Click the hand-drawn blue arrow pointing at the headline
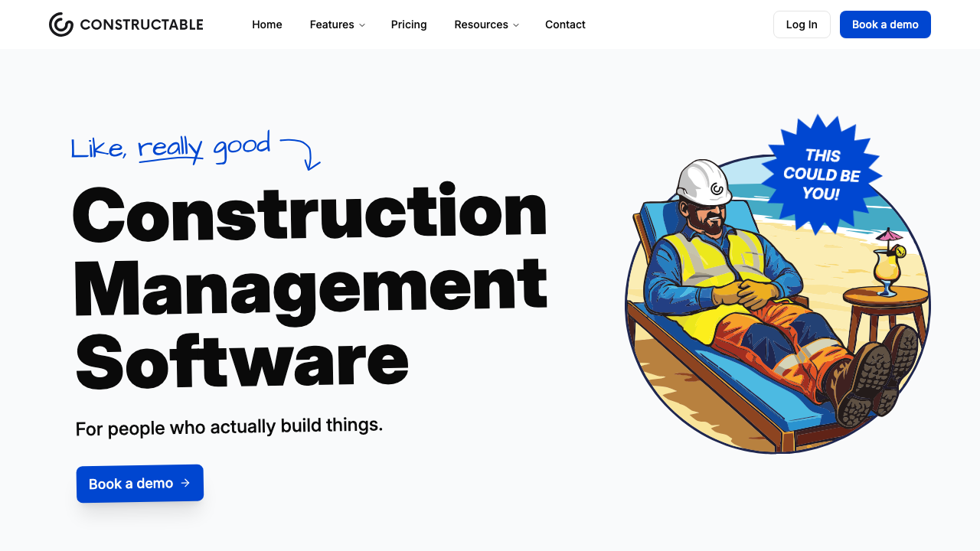This screenshot has width=980, height=551. [x=306, y=153]
